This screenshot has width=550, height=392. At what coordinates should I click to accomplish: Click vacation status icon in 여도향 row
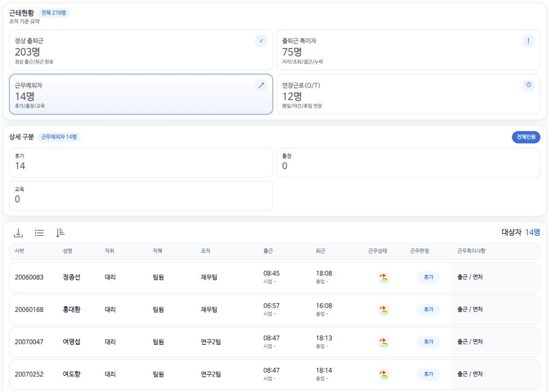[383, 374]
